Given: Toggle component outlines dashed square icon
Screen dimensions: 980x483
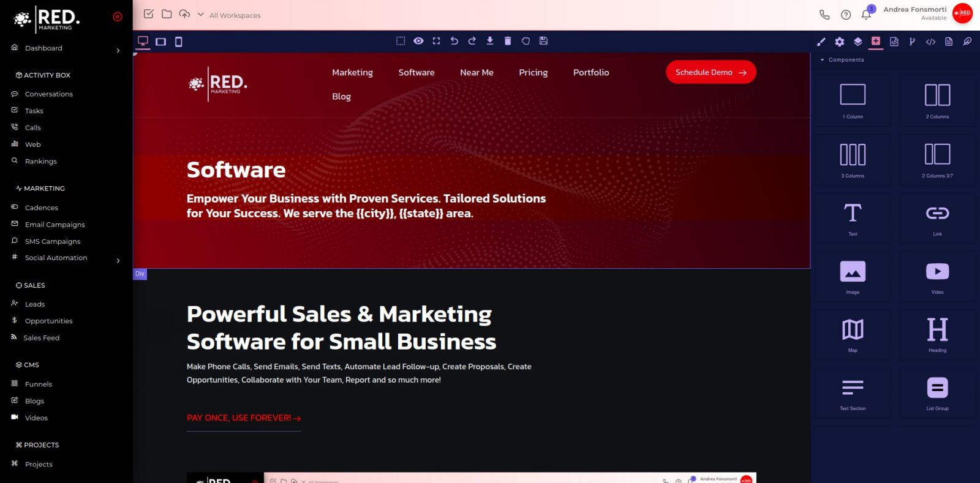Looking at the screenshot, I should tap(401, 41).
